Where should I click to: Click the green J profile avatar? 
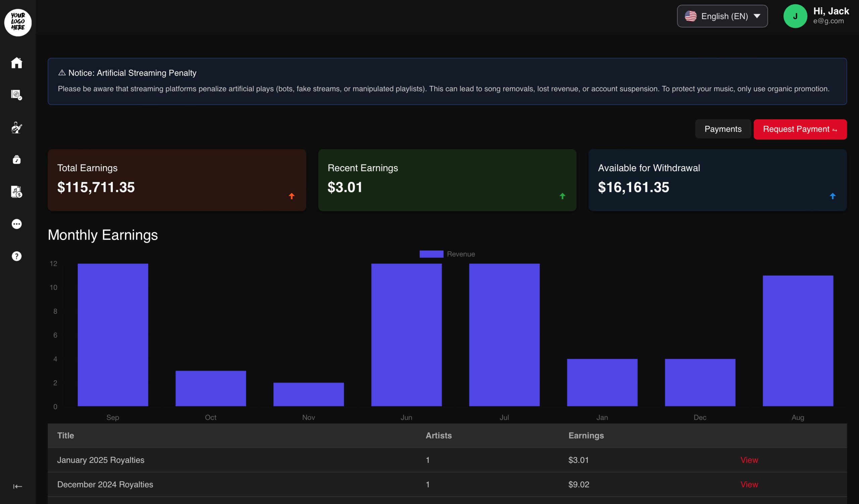pos(795,16)
